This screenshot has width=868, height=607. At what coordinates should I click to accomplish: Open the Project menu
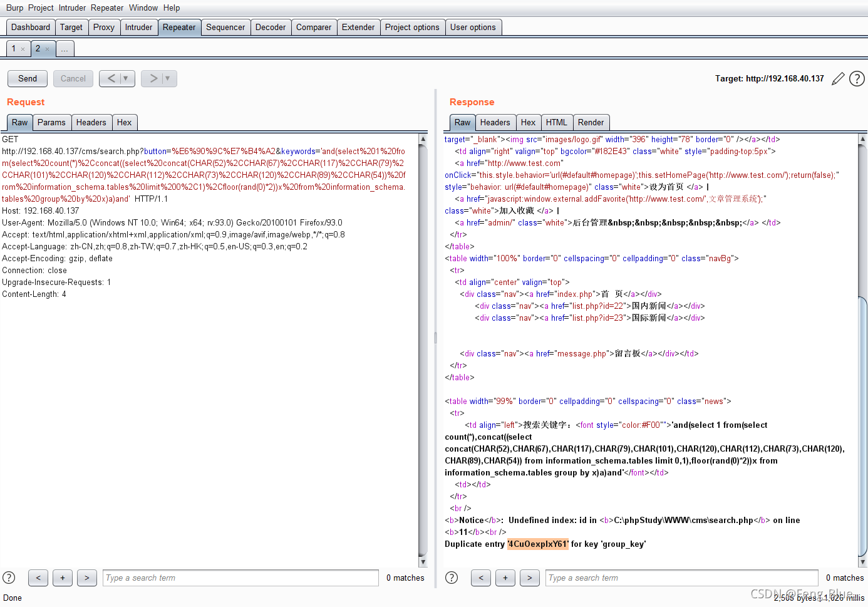(x=41, y=8)
